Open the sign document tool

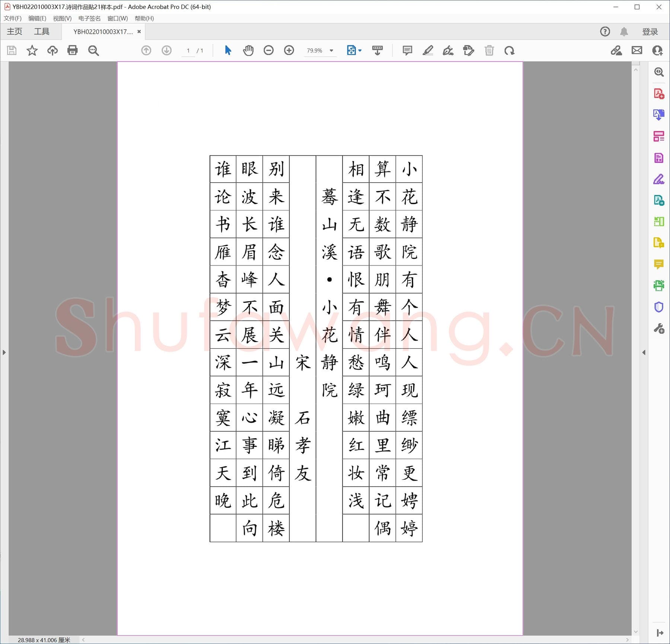tap(448, 50)
